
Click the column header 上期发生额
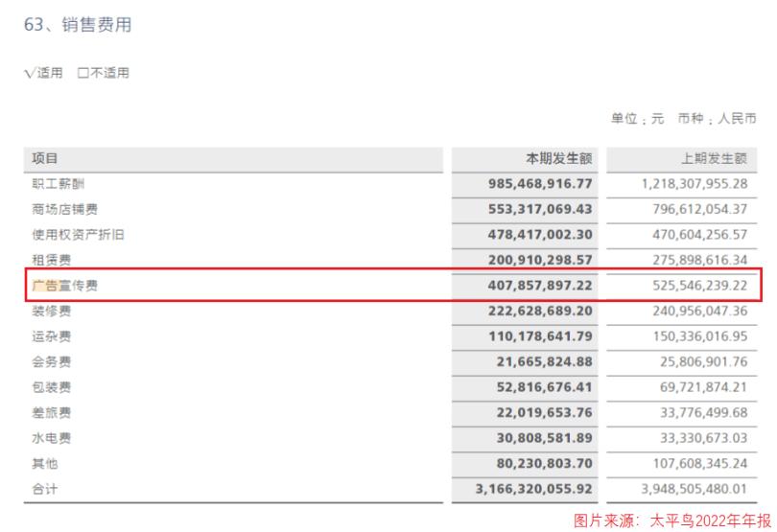pos(714,158)
